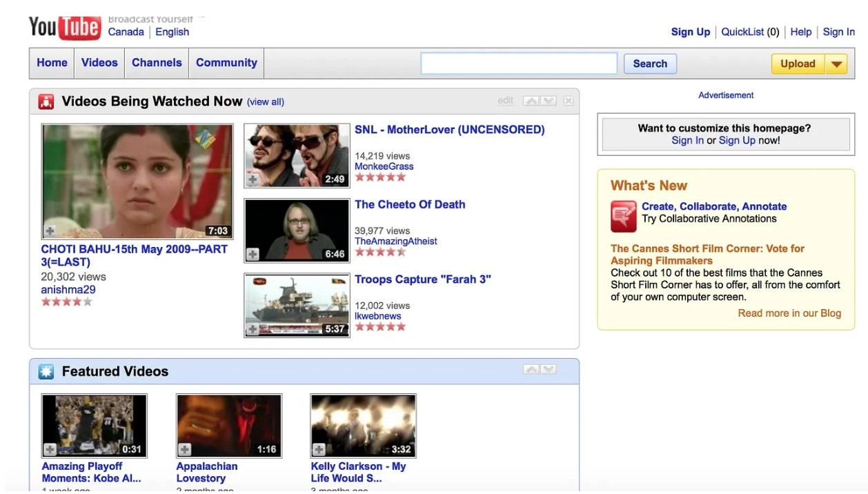Visit TheAmazingAtheist channel link
Image resolution: width=868 pixels, height=494 pixels.
click(396, 241)
